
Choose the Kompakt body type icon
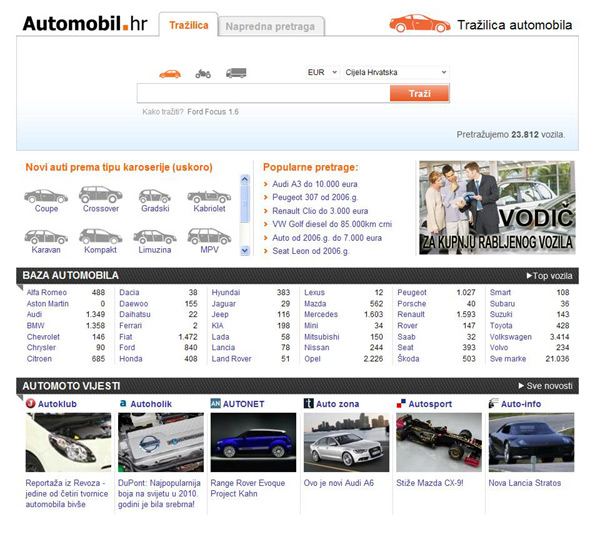click(x=100, y=236)
